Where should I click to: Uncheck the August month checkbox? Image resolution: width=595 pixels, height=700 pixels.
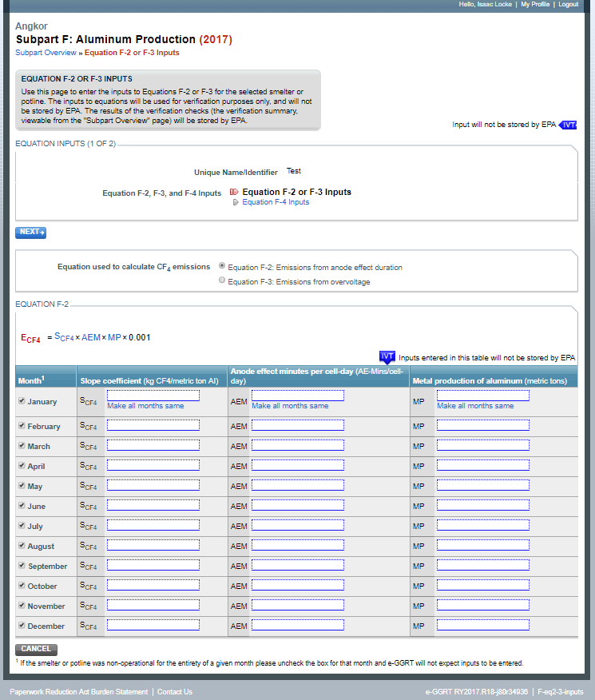22,545
